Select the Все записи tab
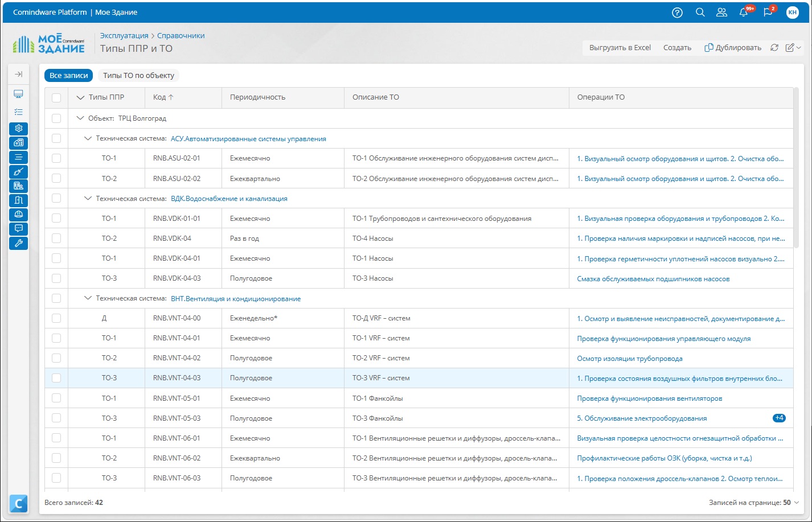The image size is (812, 522). pyautogui.click(x=69, y=75)
